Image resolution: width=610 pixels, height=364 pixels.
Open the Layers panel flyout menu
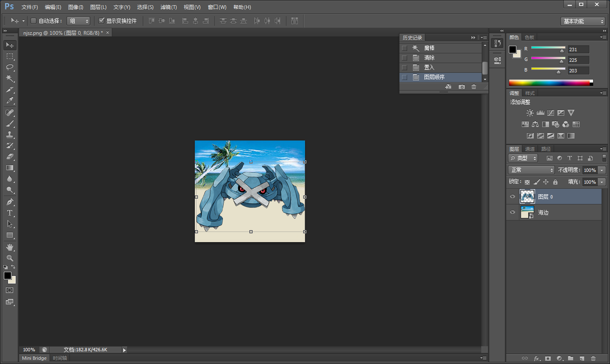603,149
